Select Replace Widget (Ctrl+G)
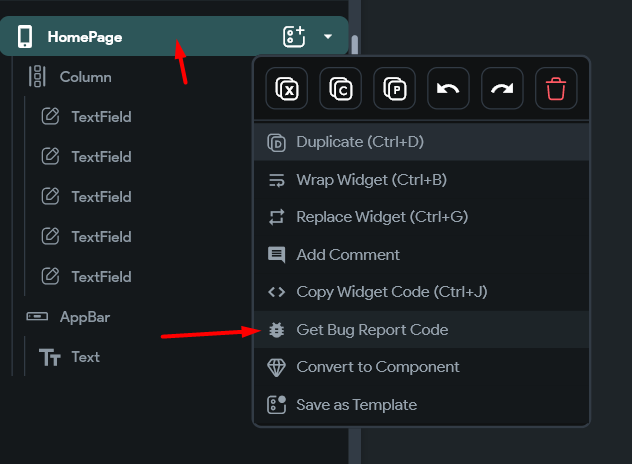This screenshot has height=464, width=632. pyautogui.click(x=421, y=217)
